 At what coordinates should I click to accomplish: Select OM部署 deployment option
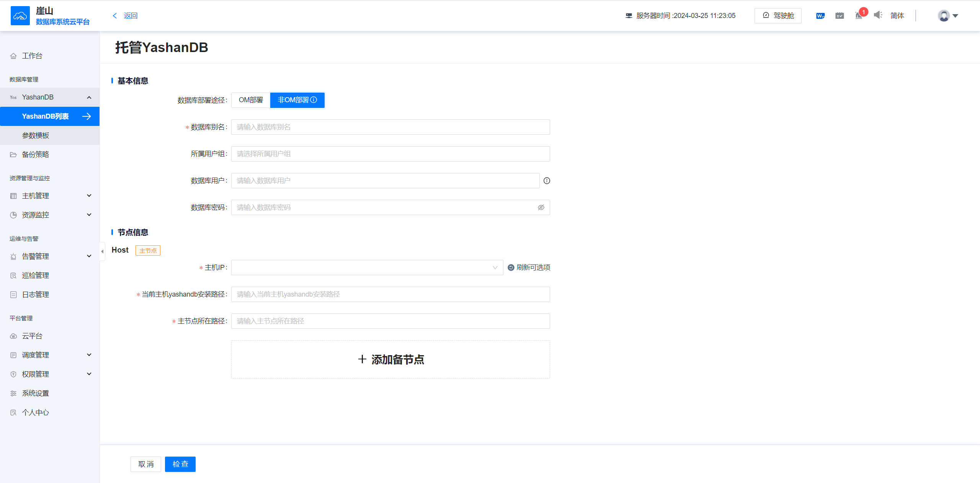tap(251, 100)
